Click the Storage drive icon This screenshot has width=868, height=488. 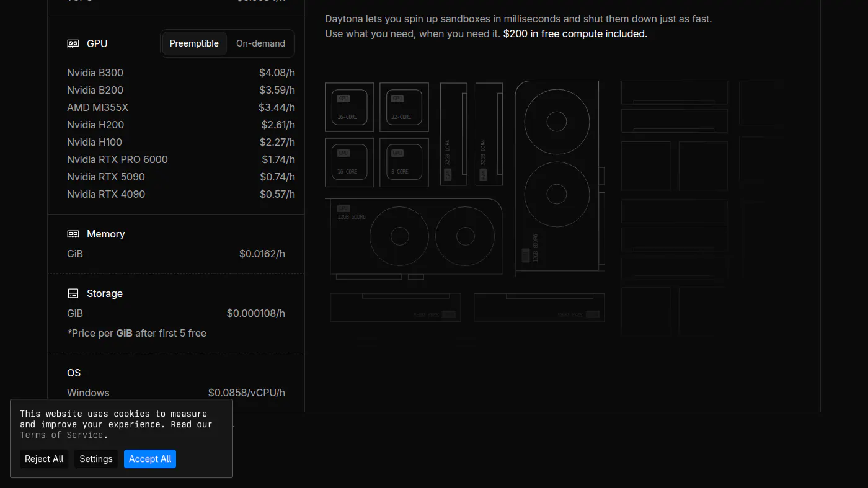pyautogui.click(x=73, y=293)
